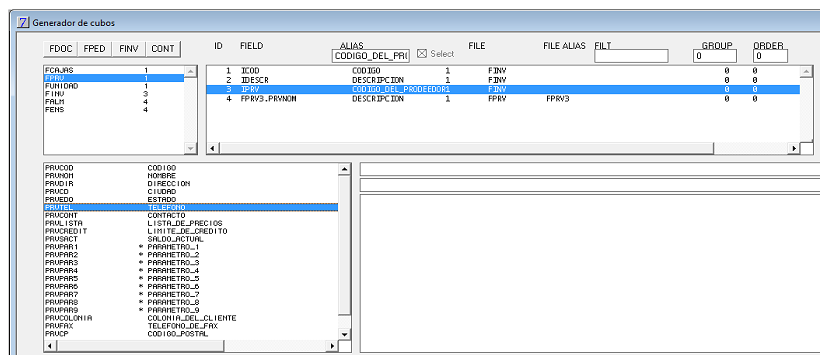Viewport: 836px width, 362px height.
Task: Select PRVPAR4 PARAMETRO_4 field
Action: pyautogui.click(x=191, y=271)
